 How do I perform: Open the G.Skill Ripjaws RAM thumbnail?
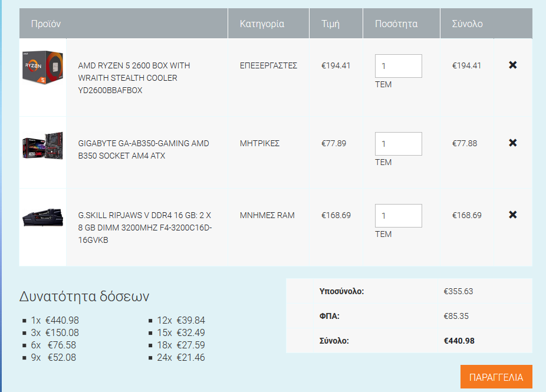click(42, 218)
